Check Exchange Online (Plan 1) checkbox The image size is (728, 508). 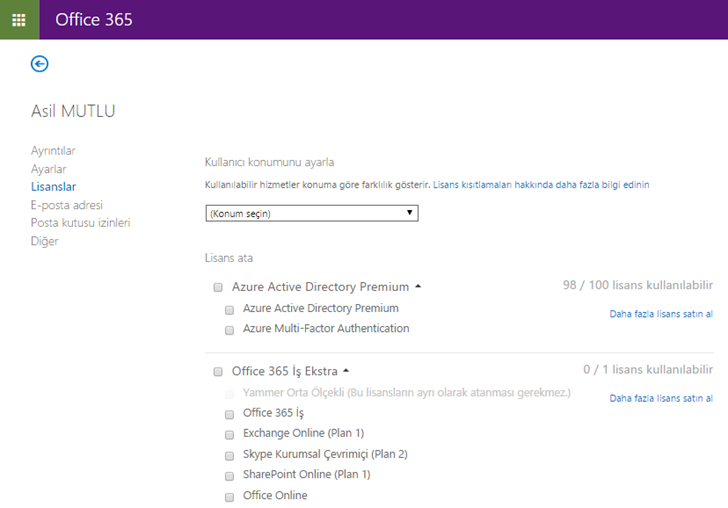point(229,435)
